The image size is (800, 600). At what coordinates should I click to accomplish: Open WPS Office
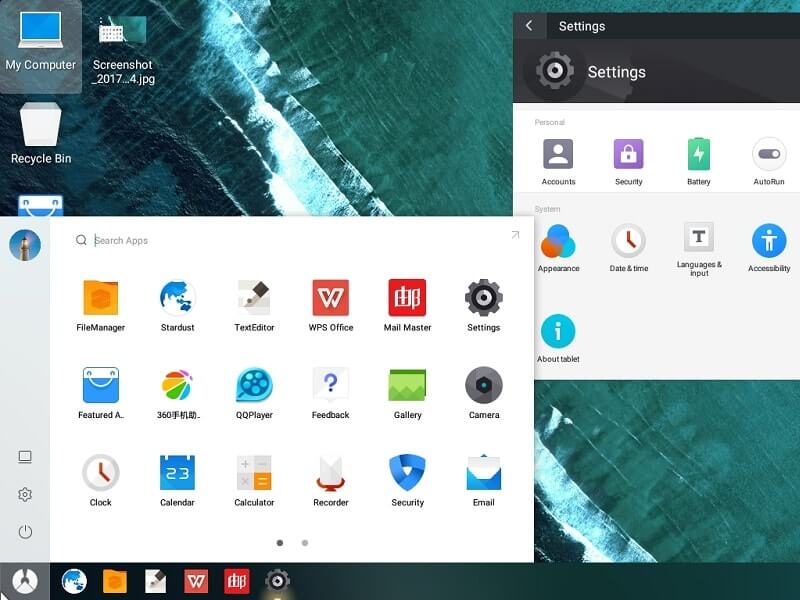coord(330,298)
